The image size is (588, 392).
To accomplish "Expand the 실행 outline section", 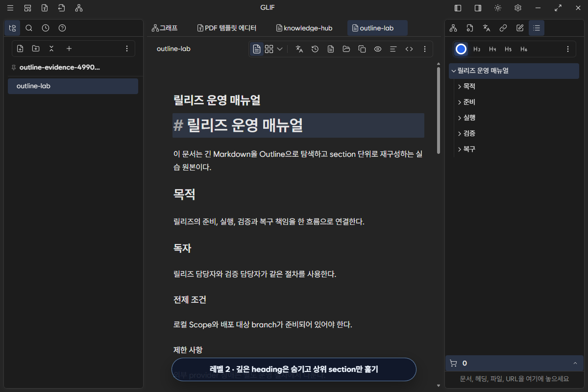I will click(459, 118).
